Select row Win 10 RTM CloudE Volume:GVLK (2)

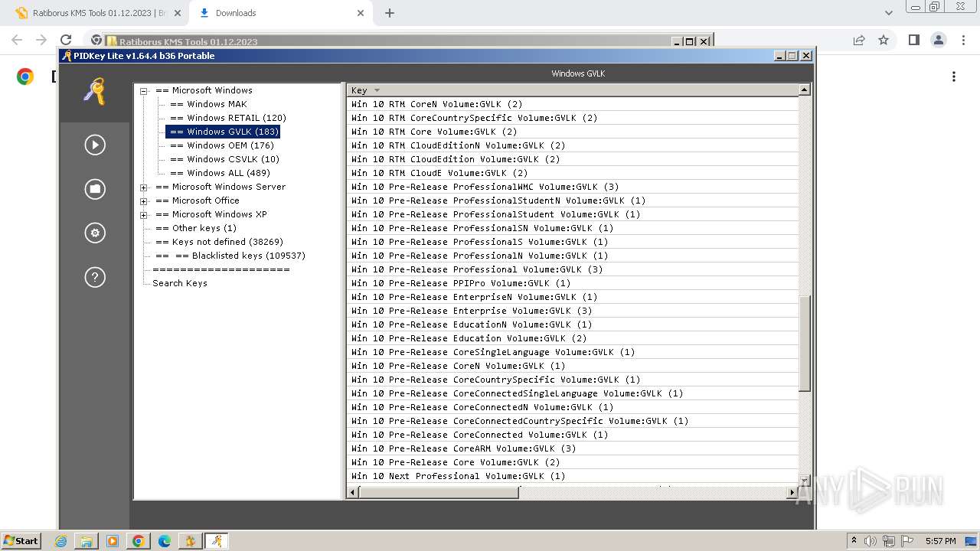click(573, 173)
